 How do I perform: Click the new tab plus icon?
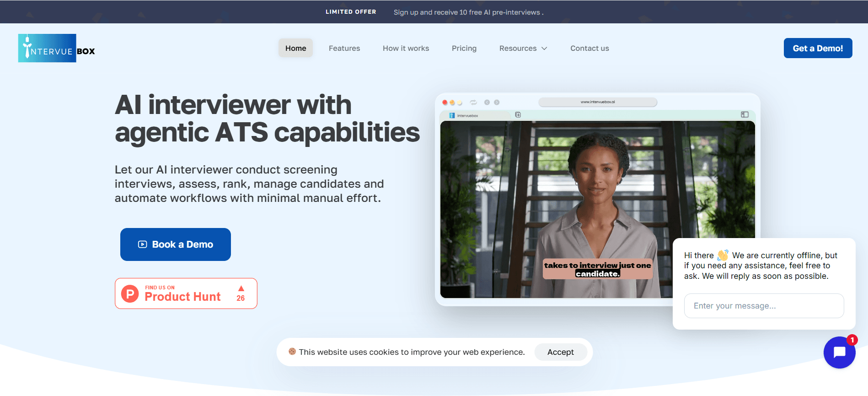[x=518, y=115]
